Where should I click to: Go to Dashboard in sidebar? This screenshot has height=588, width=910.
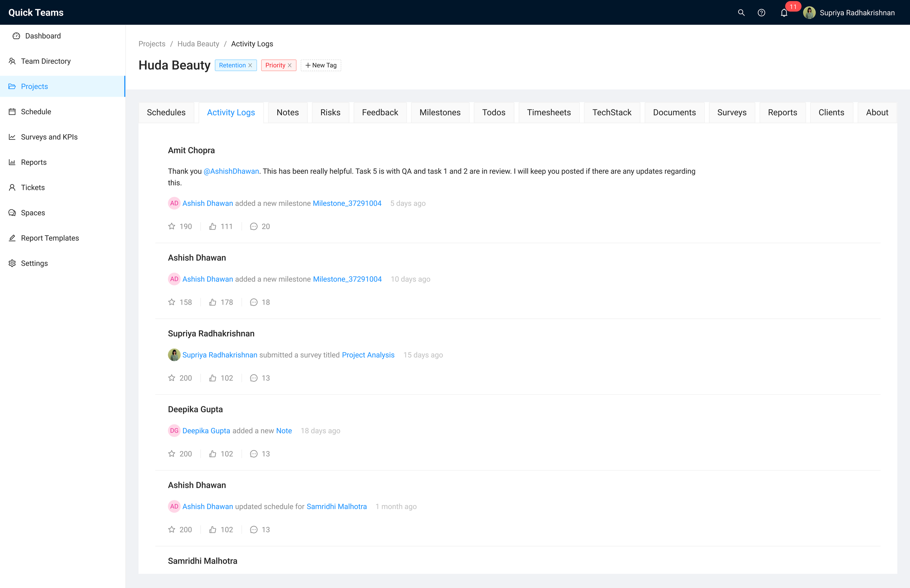click(42, 36)
